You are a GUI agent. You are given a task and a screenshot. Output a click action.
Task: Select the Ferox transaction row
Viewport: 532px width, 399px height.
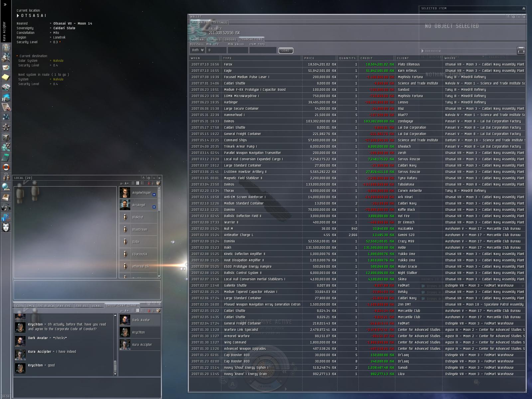click(x=357, y=65)
